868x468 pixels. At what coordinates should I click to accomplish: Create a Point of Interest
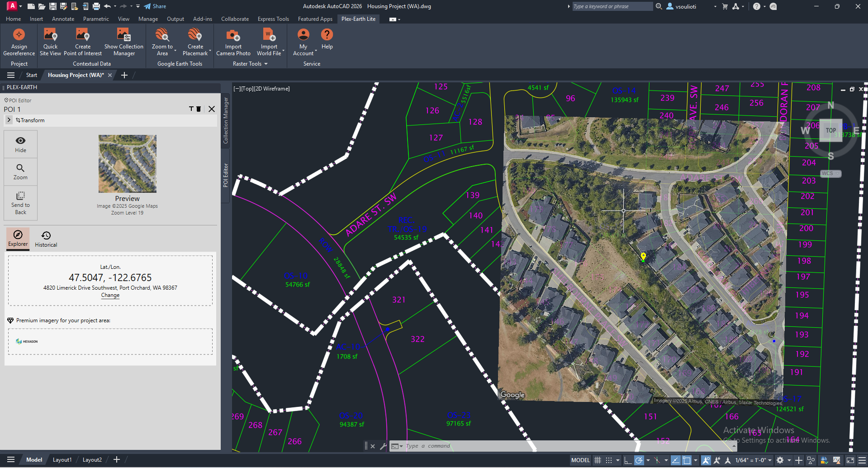(x=83, y=42)
